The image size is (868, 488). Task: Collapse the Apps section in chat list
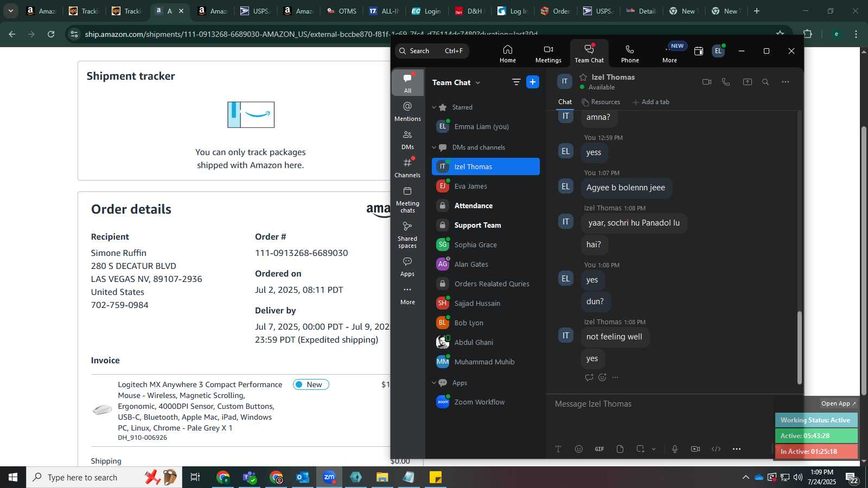click(x=433, y=383)
